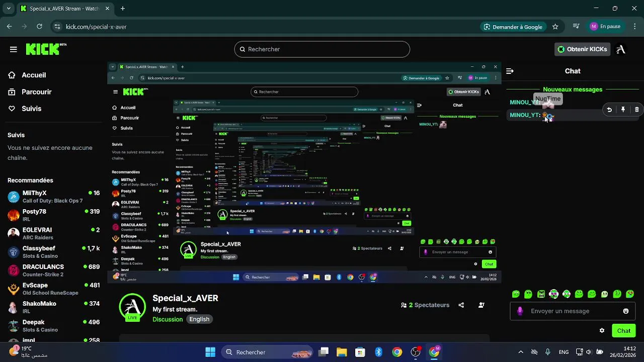Toggle the sidebar with the hamburger icon
This screenshot has height=362, width=644.
pyautogui.click(x=14, y=49)
